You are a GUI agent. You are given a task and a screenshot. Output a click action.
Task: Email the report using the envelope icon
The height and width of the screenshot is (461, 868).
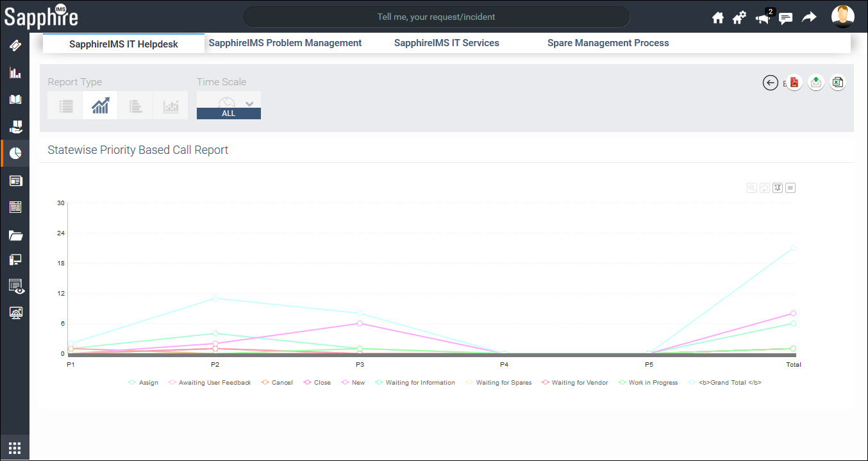click(x=815, y=82)
